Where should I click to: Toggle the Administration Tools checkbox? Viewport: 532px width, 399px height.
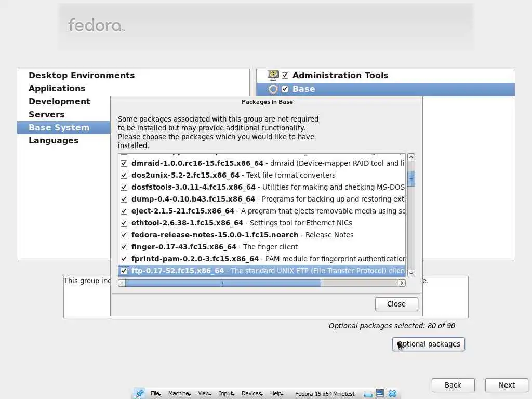[285, 75]
